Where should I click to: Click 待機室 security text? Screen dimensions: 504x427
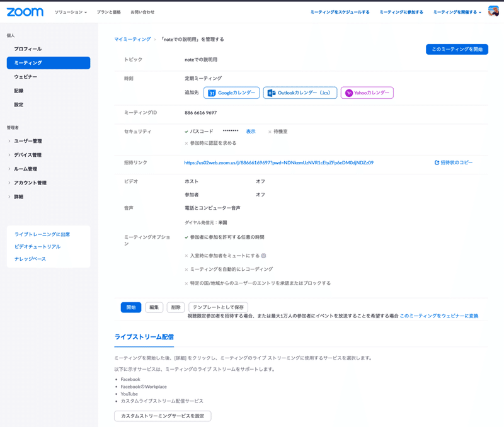(x=280, y=132)
